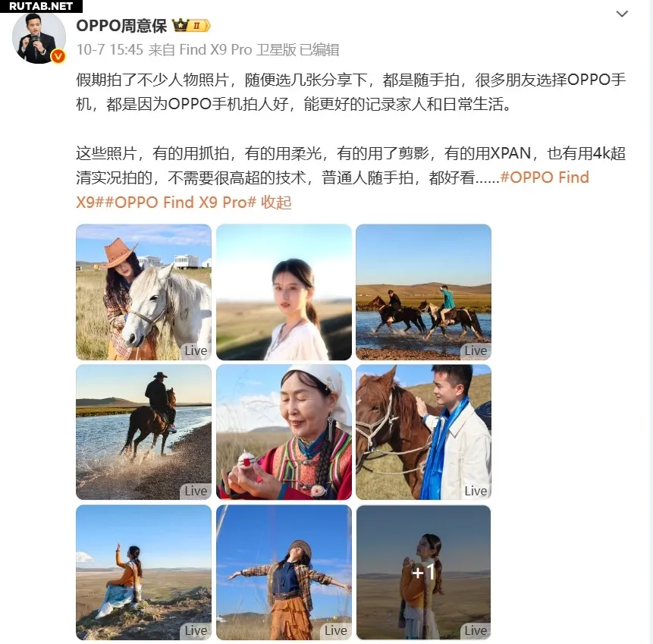Screen dimensions: 653x644
Task: Open portrait of woman in white blouse
Action: coord(284,292)
